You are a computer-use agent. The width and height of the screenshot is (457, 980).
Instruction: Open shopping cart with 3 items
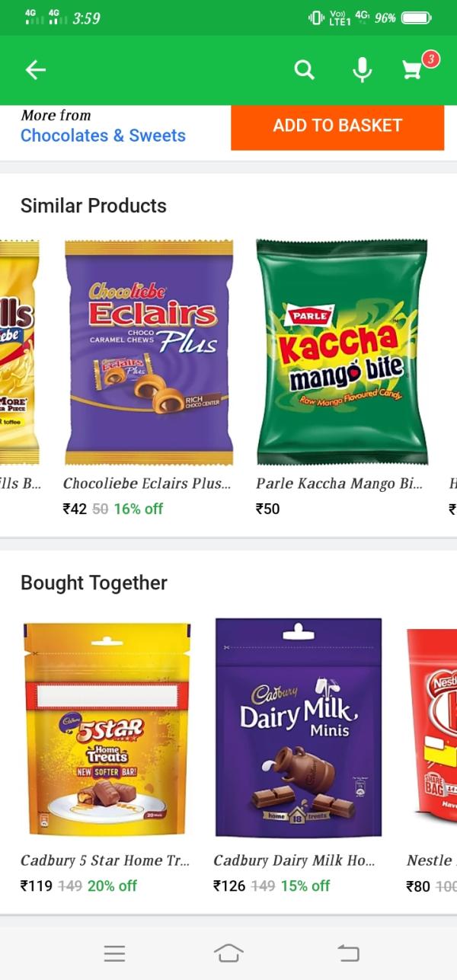coord(412,71)
